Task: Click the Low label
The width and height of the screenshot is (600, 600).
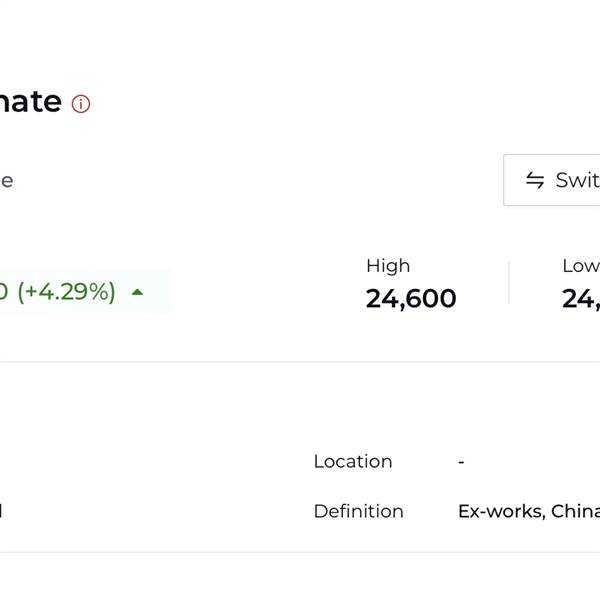Action: (x=581, y=266)
